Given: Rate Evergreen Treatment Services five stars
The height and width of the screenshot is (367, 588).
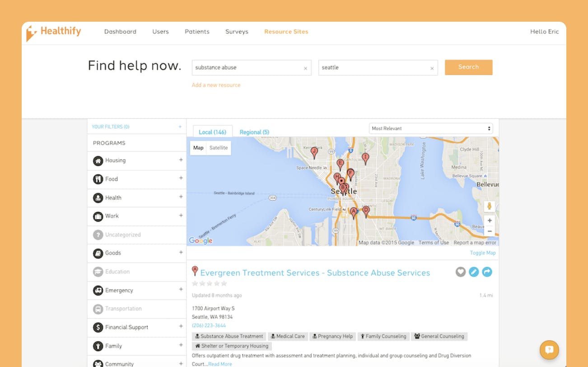Looking at the screenshot, I should (224, 283).
